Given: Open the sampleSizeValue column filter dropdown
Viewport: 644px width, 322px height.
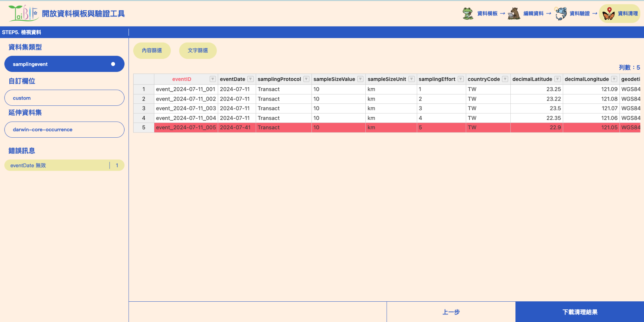Looking at the screenshot, I should click(360, 79).
